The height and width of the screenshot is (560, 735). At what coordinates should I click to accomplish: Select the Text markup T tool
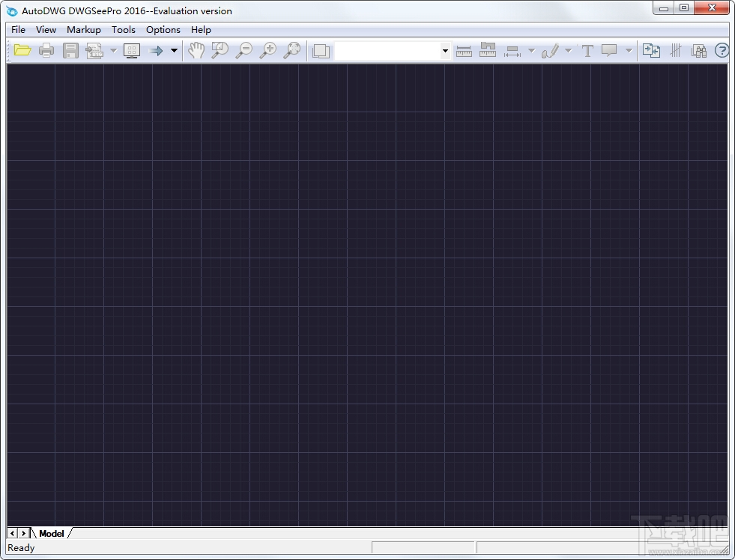[587, 51]
